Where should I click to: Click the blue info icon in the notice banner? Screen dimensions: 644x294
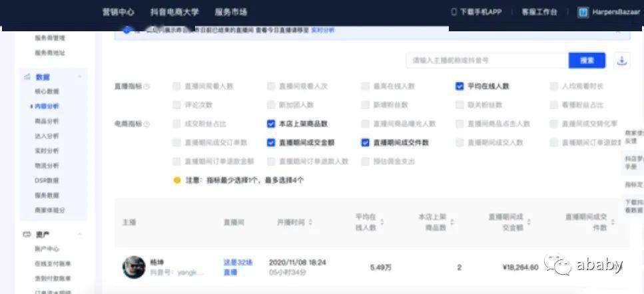pyautogui.click(x=127, y=31)
